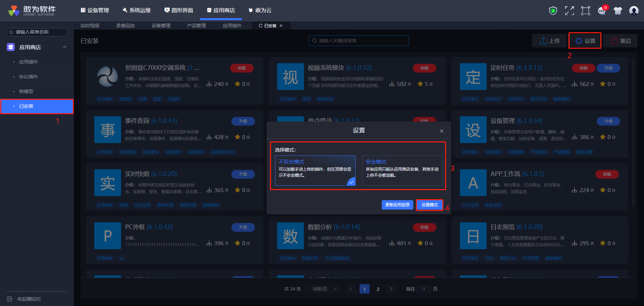
Task: Open the messages chat bubble icon
Action: (602, 11)
